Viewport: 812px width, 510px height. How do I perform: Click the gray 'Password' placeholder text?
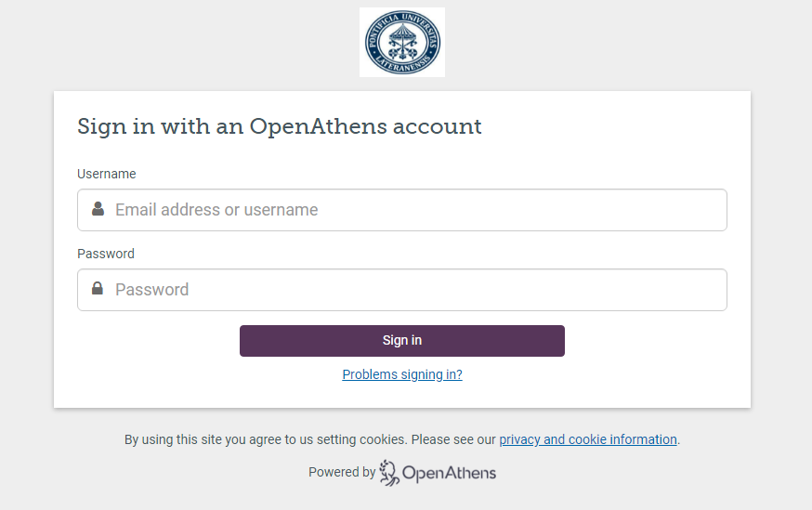coord(151,290)
